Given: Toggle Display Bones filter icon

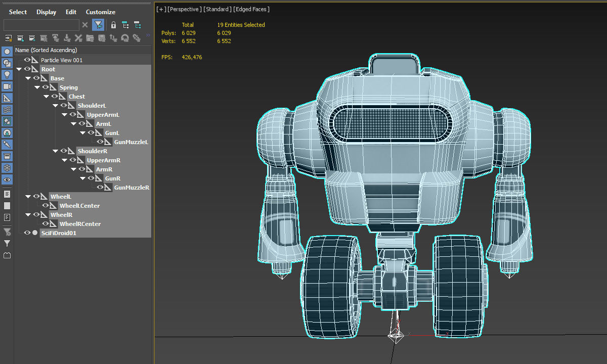Looking at the screenshot, I should 7,145.
